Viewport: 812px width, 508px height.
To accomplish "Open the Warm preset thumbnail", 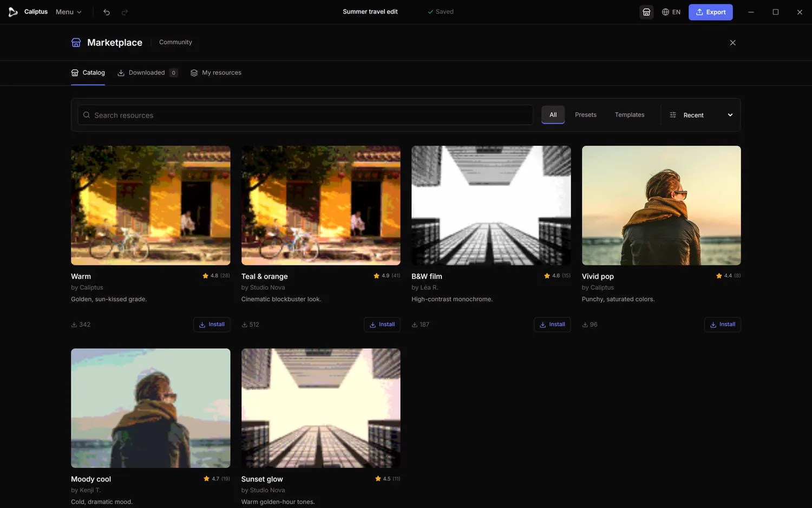I will 150,205.
